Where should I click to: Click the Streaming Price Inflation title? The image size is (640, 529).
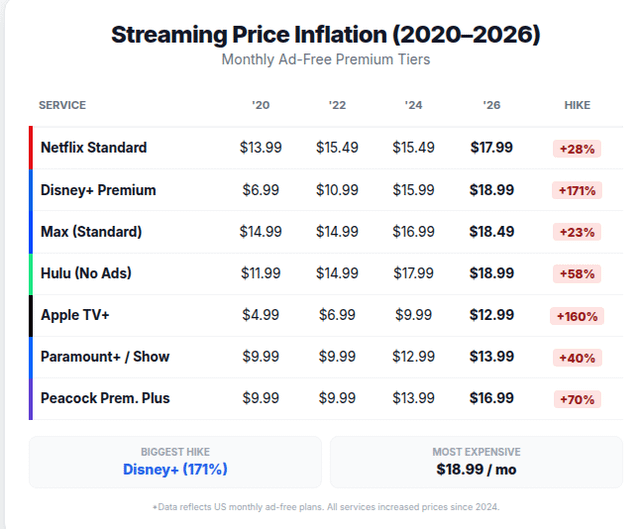(x=325, y=34)
